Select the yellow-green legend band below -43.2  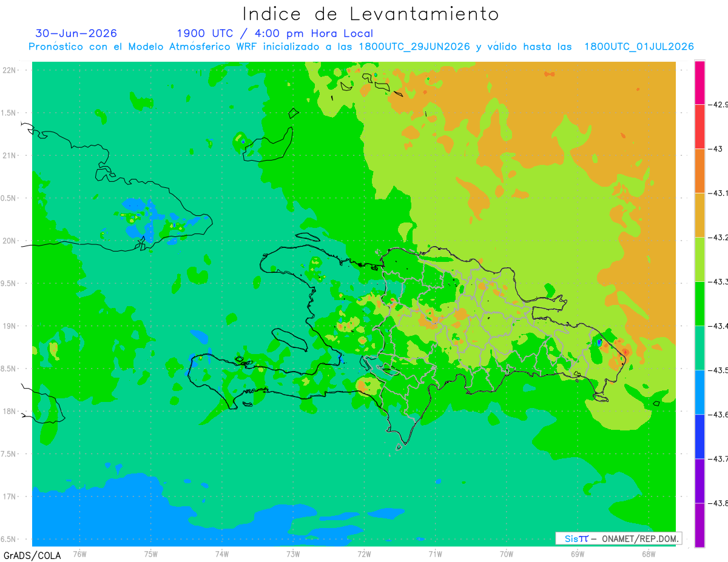pyautogui.click(x=699, y=259)
